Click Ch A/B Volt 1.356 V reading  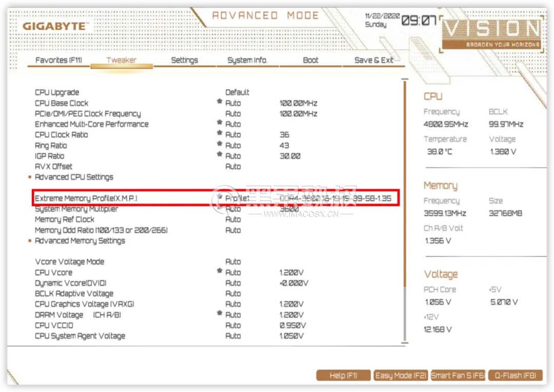pos(438,241)
